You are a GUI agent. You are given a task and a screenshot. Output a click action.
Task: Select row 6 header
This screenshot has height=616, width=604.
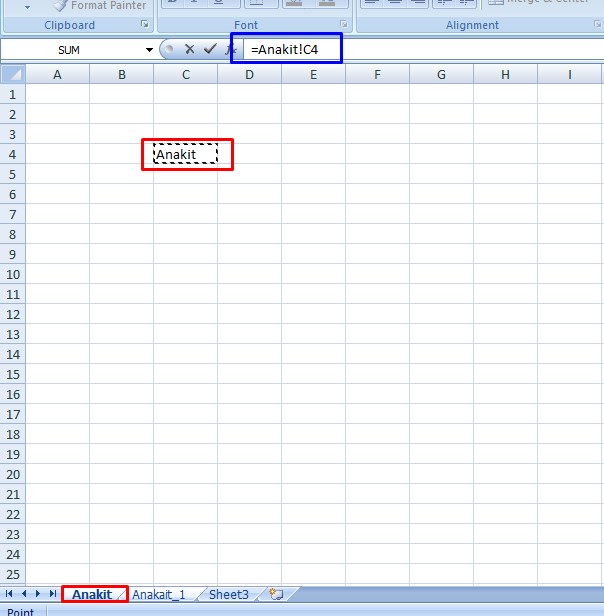click(13, 194)
